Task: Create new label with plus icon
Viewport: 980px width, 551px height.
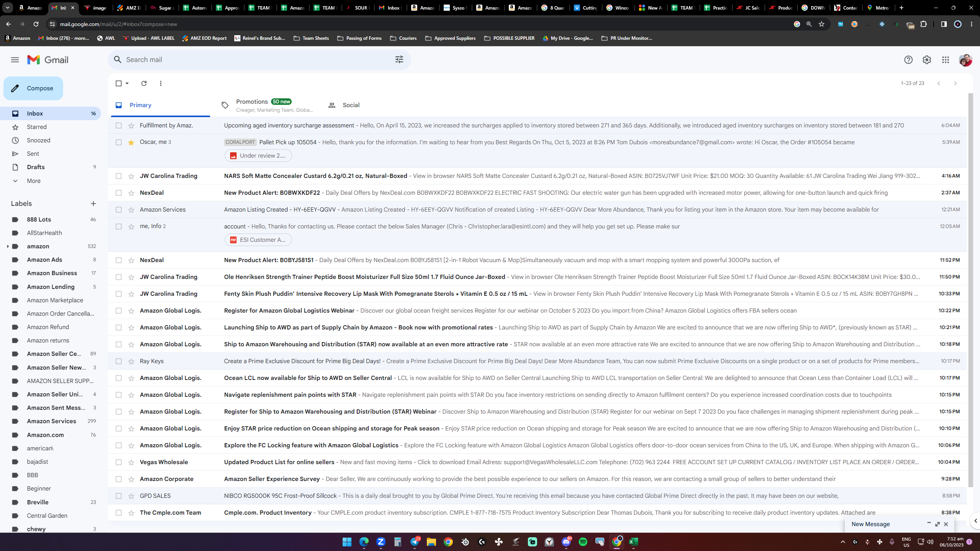Action: [x=93, y=204]
